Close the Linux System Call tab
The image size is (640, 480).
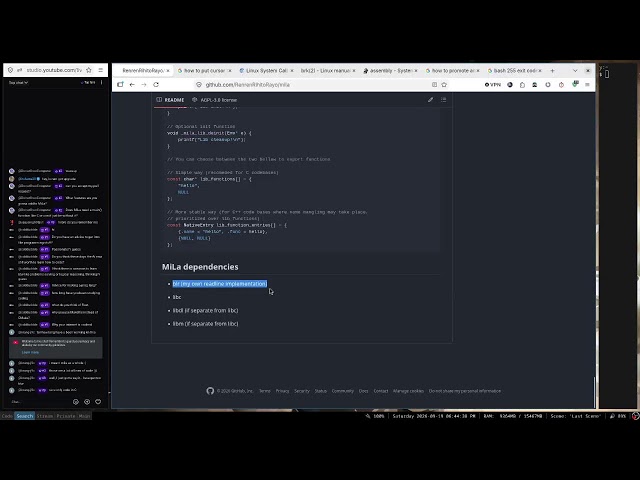(x=292, y=71)
